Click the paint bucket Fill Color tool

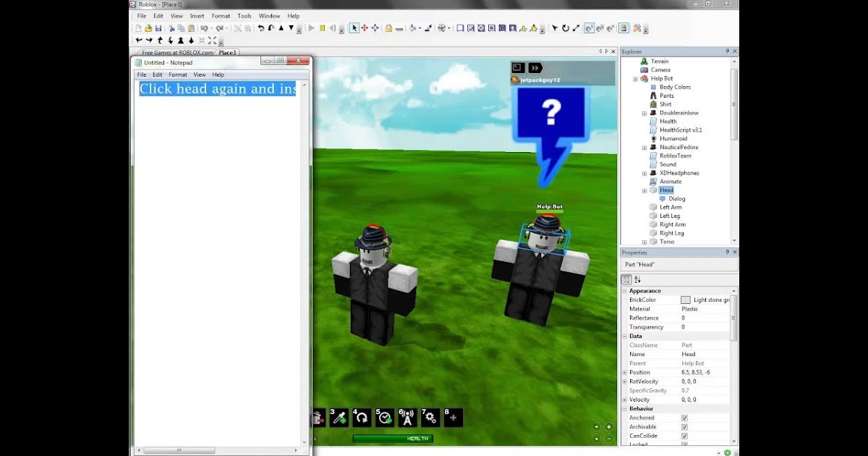pyautogui.click(x=413, y=28)
